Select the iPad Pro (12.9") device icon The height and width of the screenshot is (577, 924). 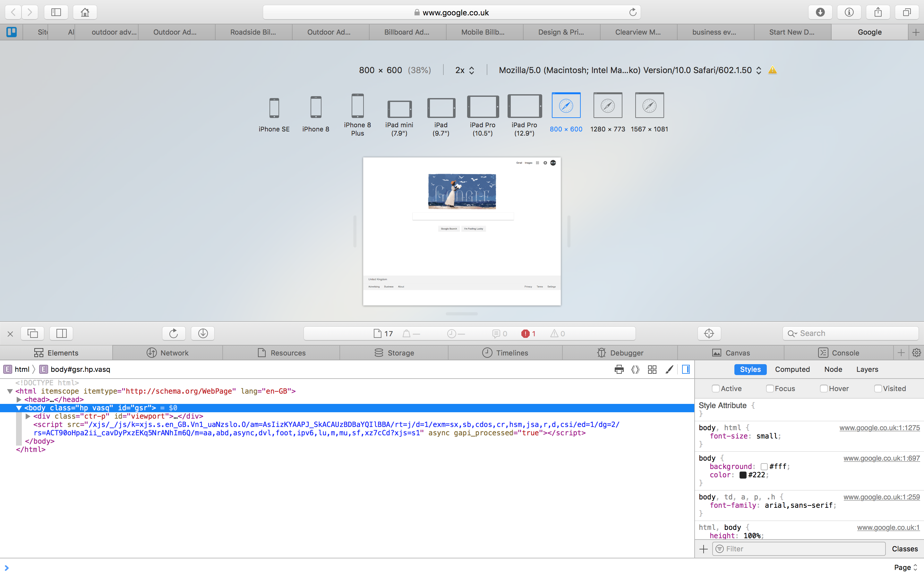524,106
